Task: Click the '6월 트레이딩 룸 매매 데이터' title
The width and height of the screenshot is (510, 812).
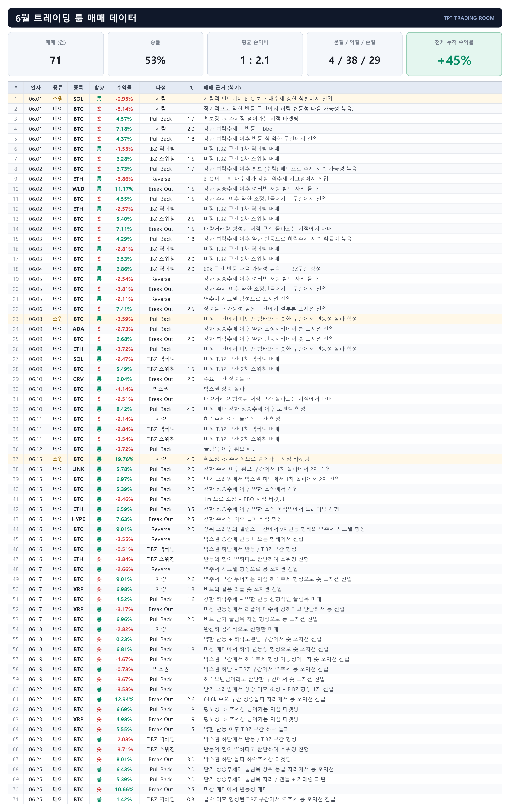Action: 76,18
